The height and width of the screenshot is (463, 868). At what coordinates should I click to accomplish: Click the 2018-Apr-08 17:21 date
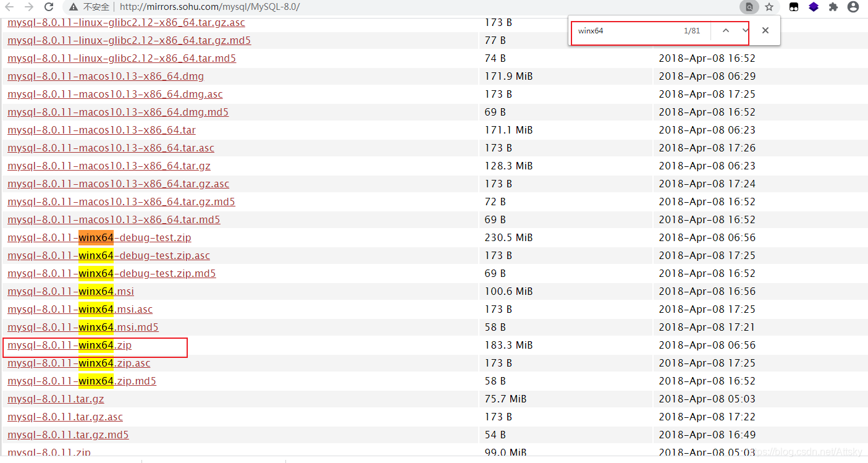click(707, 327)
